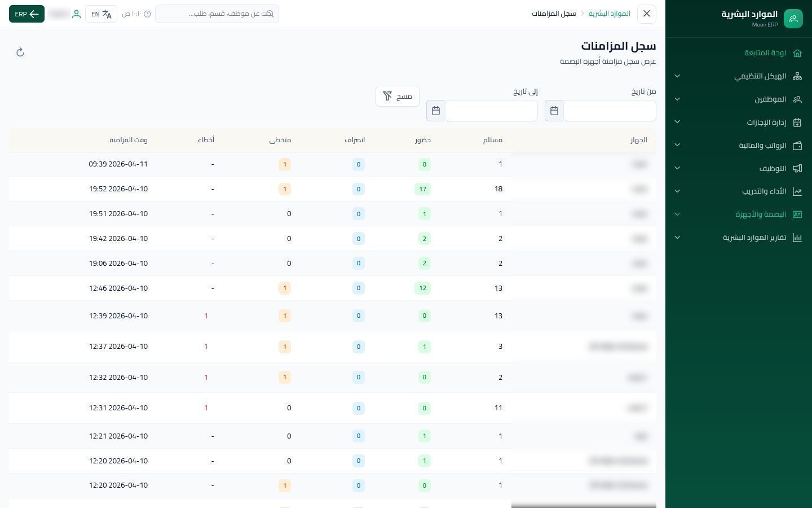
Task: Click sync time 2026-04-10 12:31
Action: coord(118,408)
